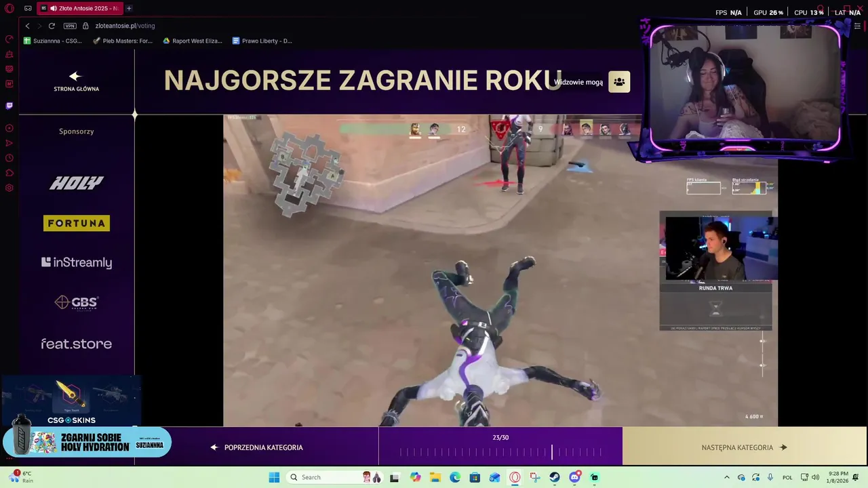Go back to the previous page

coord(27,26)
